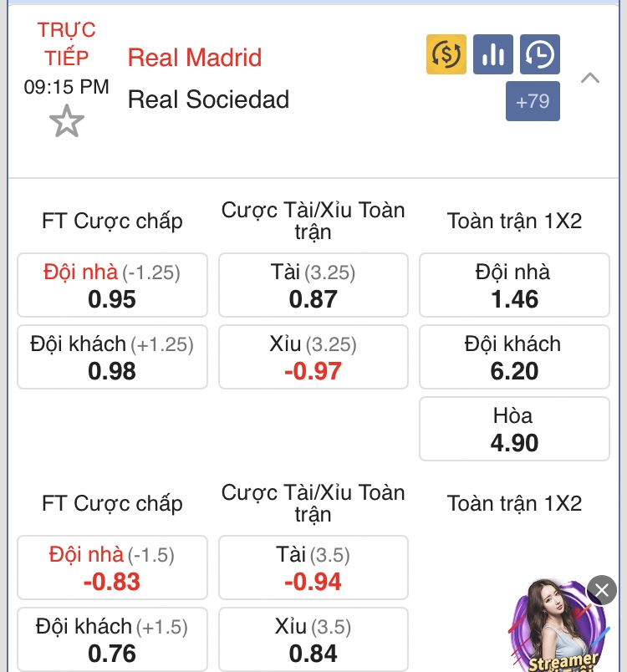Pick 1X2 Đội nhà at 1.46
This screenshot has height=672, width=627.
click(x=514, y=285)
